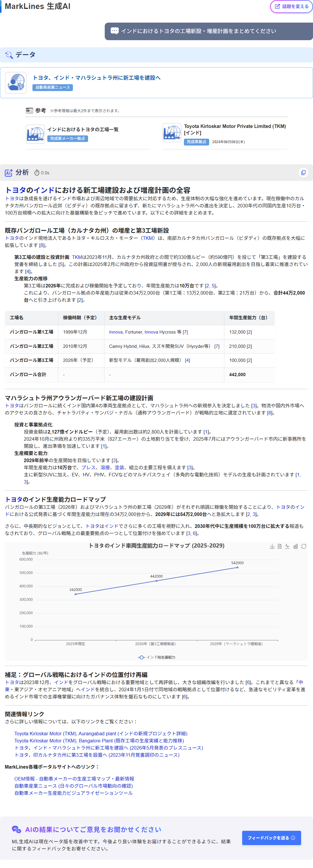Click the バンガロール第1工場 table cell

tap(31, 332)
